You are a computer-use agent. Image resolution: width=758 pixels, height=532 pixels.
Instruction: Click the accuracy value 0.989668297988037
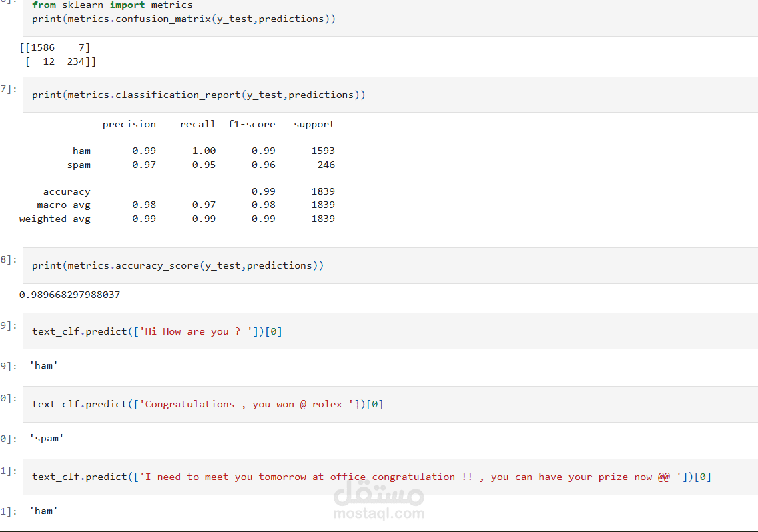(69, 295)
